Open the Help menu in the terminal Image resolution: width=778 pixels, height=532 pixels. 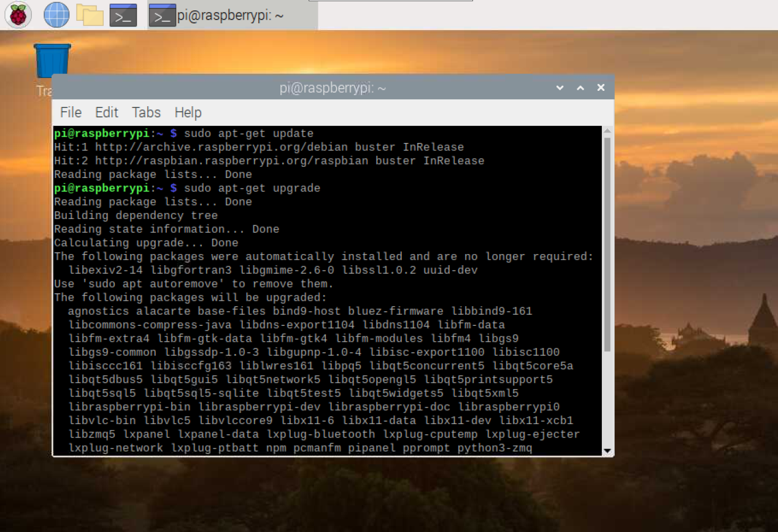[188, 112]
